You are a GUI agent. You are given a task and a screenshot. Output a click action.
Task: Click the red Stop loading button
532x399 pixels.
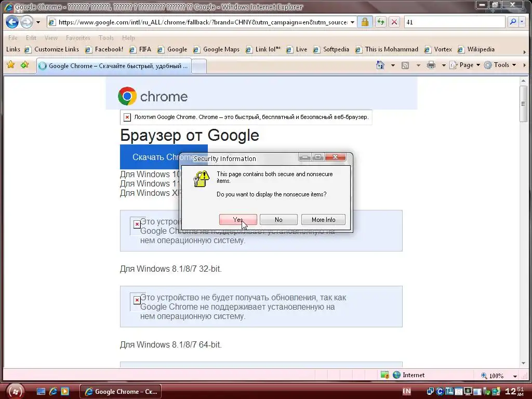pyautogui.click(x=394, y=22)
